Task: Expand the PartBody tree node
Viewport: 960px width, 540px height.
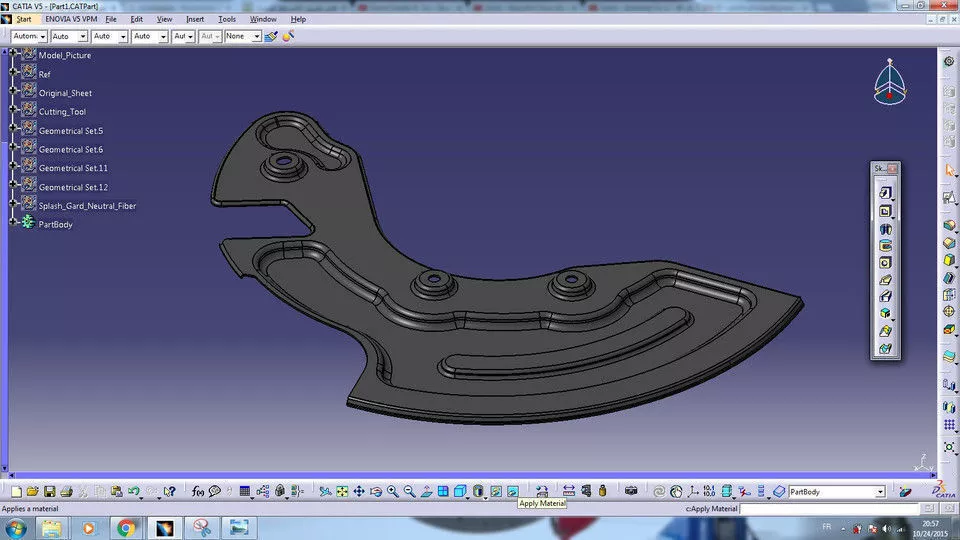Action: pos(13,222)
